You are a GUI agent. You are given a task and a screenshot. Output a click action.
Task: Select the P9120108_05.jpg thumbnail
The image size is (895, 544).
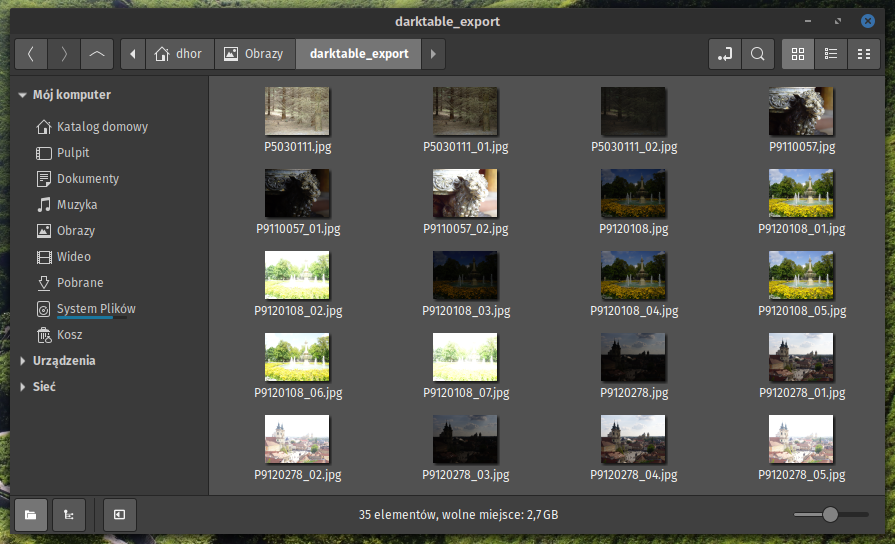point(801,275)
